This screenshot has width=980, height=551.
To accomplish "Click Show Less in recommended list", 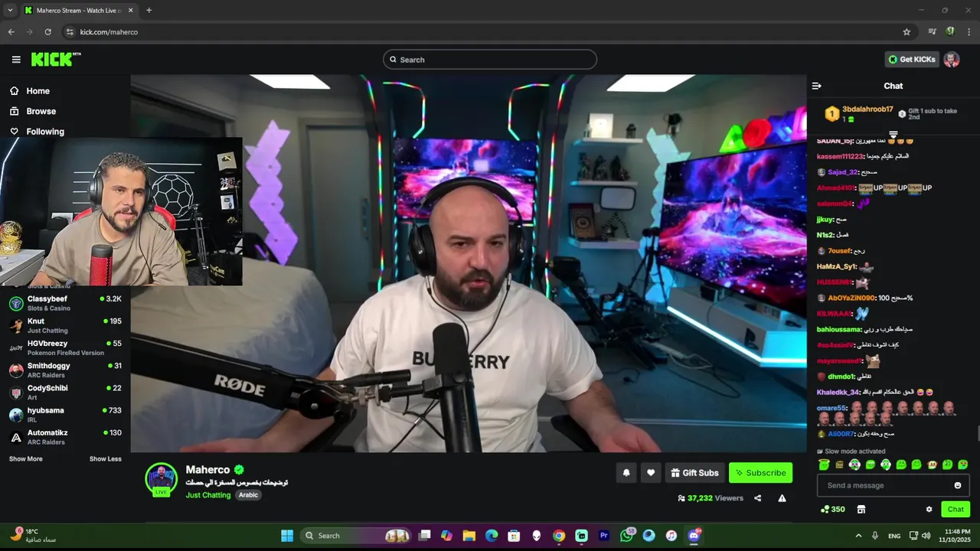I will [x=105, y=459].
